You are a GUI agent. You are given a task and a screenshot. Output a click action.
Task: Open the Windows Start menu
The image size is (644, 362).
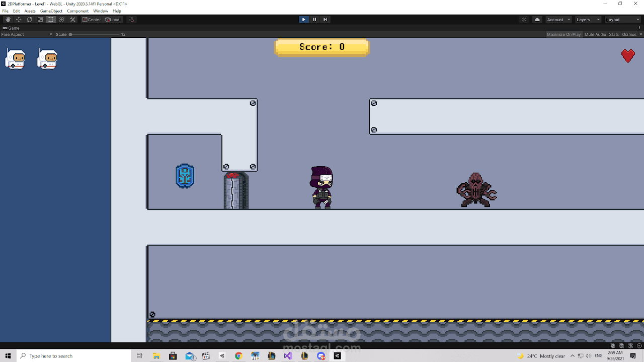click(x=8, y=355)
